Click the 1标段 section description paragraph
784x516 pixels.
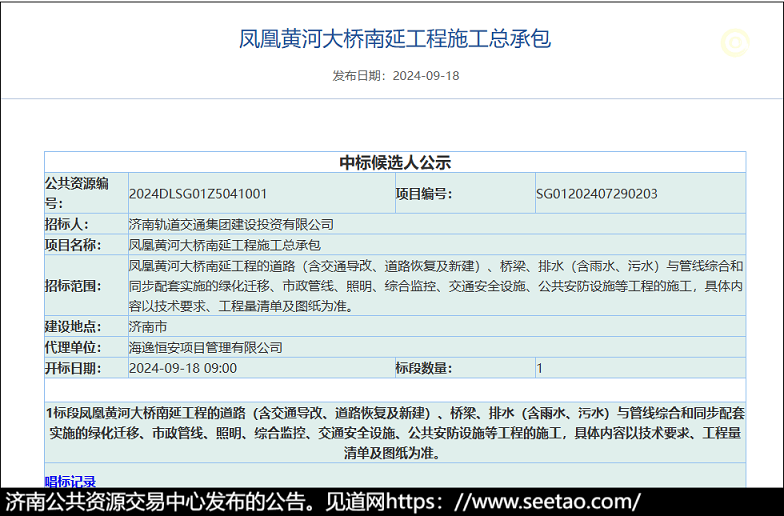tap(394, 432)
